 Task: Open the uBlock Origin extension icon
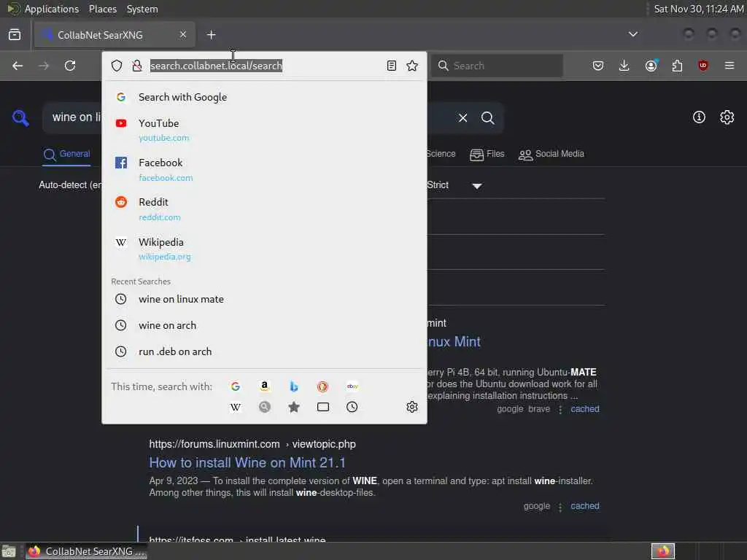coord(703,65)
